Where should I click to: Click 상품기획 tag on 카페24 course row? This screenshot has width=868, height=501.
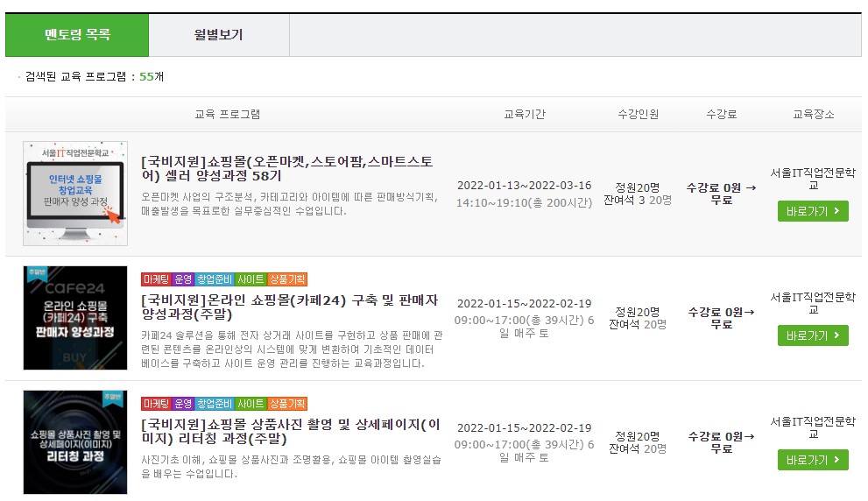coord(287,279)
